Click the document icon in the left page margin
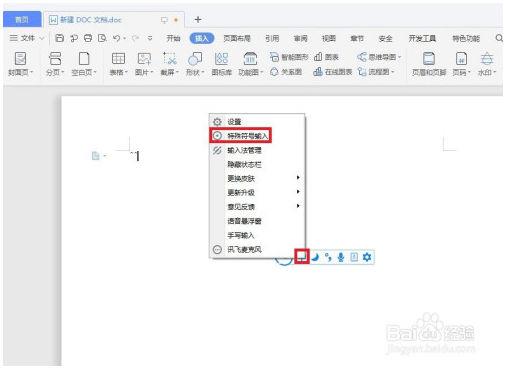This screenshot has width=506, height=369. click(x=96, y=156)
